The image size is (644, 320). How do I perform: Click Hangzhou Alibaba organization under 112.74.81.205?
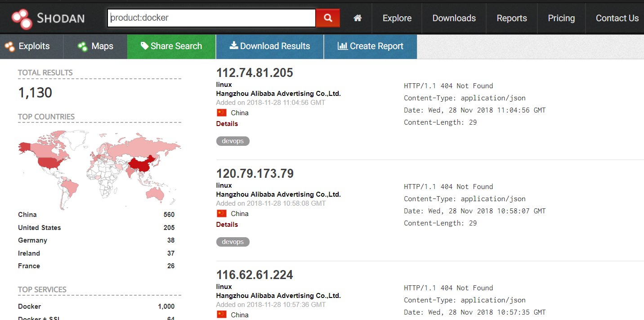tap(278, 94)
